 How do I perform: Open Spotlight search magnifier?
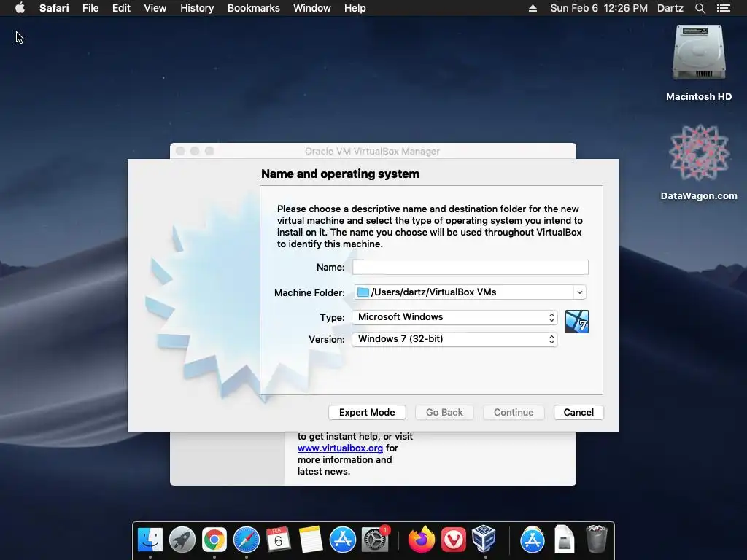700,8
